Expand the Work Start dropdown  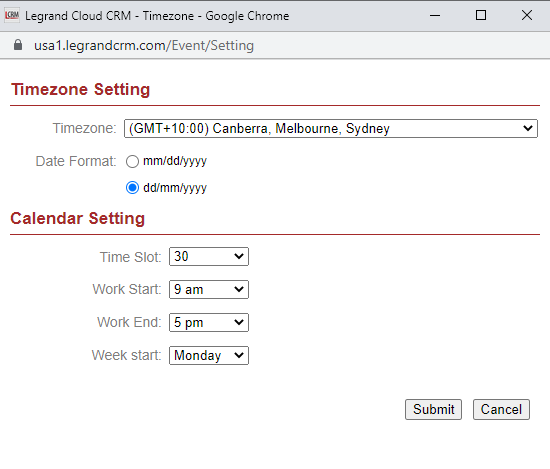[209, 289]
